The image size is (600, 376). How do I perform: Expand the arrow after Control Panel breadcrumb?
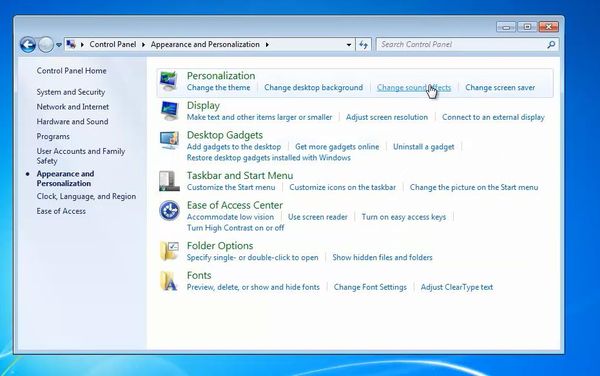143,45
